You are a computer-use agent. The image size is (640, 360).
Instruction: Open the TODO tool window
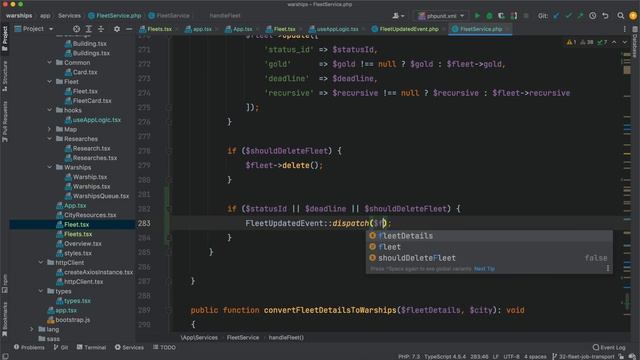pyautogui.click(x=164, y=347)
